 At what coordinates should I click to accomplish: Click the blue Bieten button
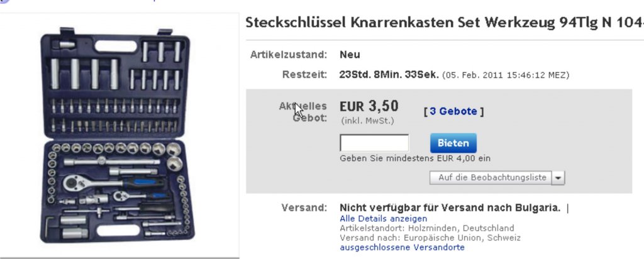(x=453, y=143)
